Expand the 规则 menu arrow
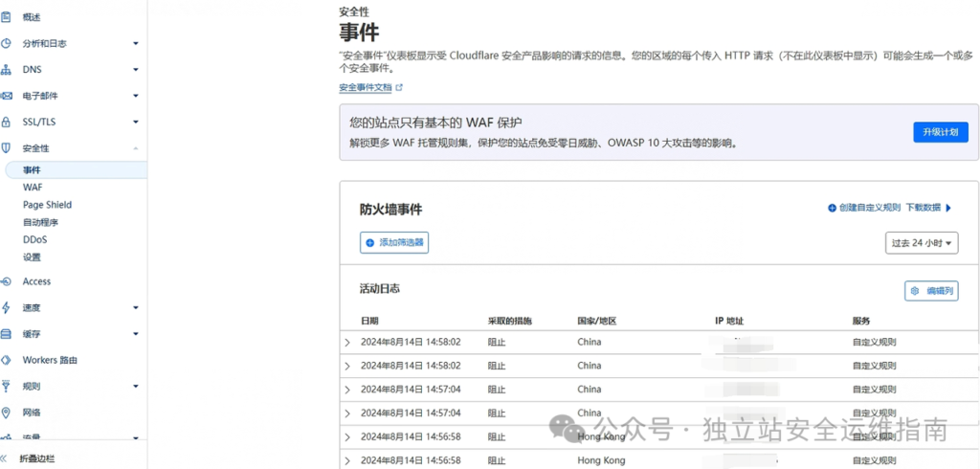The width and height of the screenshot is (980, 469). pos(136,387)
